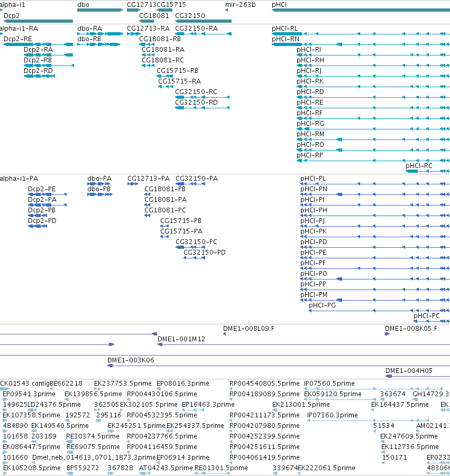Viewport: 450px width, 476px height.
Task: Click protein label CG15715-PB
Action: click(181, 221)
